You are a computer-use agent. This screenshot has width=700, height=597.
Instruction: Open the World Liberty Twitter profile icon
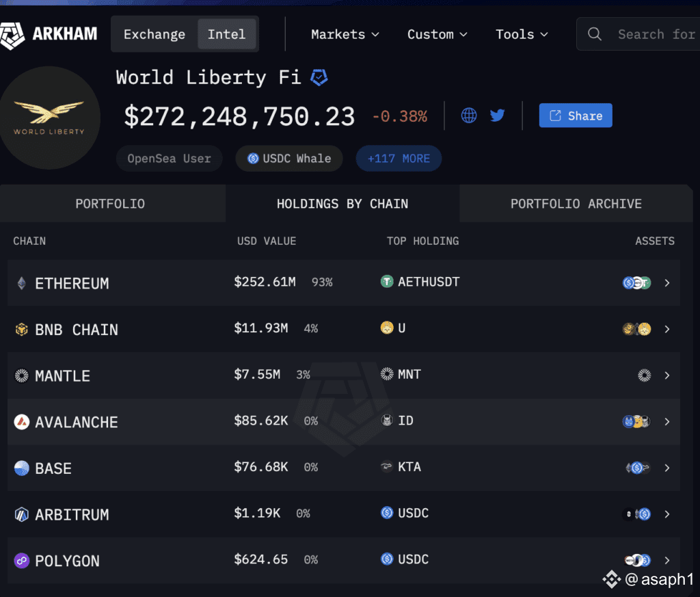point(498,115)
